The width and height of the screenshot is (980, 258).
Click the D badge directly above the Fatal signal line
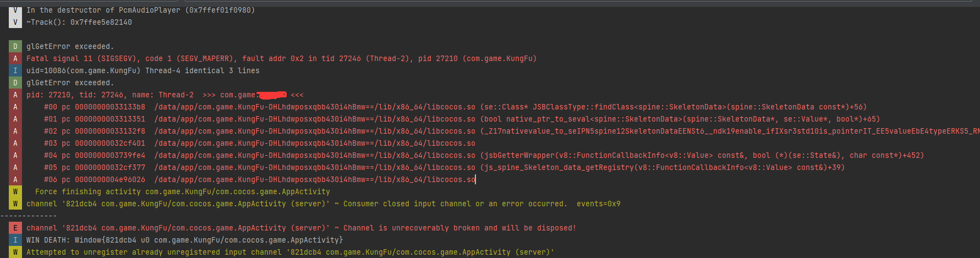(x=15, y=47)
